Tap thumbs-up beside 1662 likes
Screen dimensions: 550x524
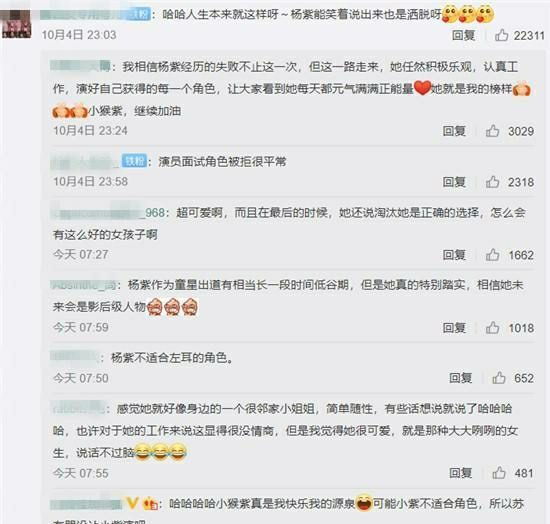coord(492,255)
